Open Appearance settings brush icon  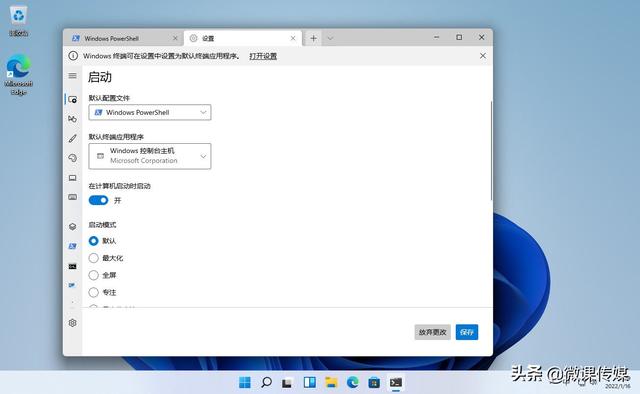click(x=73, y=138)
